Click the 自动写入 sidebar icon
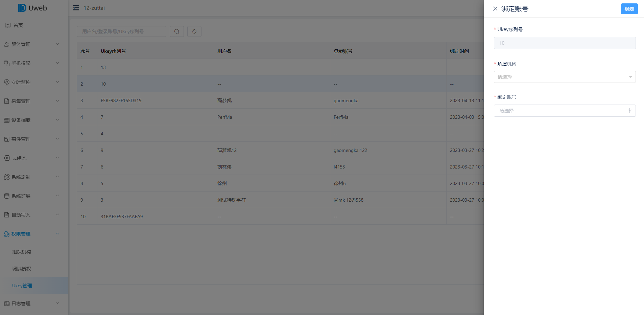Viewport: 644px width, 315px height. (x=7, y=215)
